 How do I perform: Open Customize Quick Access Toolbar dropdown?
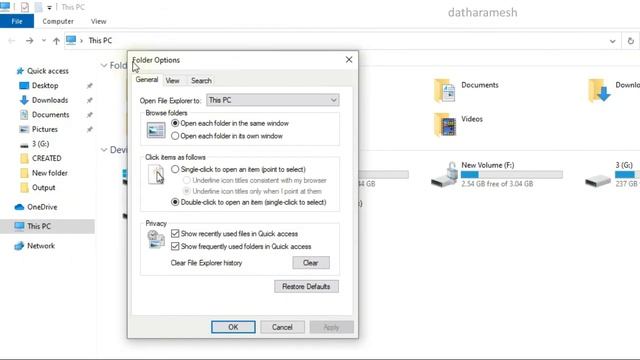click(49, 7)
